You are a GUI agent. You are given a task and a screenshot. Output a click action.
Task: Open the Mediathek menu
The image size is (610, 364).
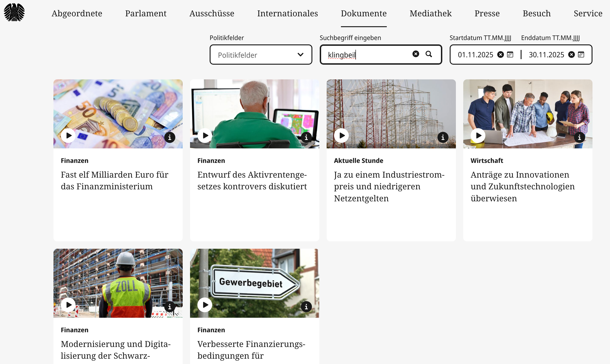point(431,13)
